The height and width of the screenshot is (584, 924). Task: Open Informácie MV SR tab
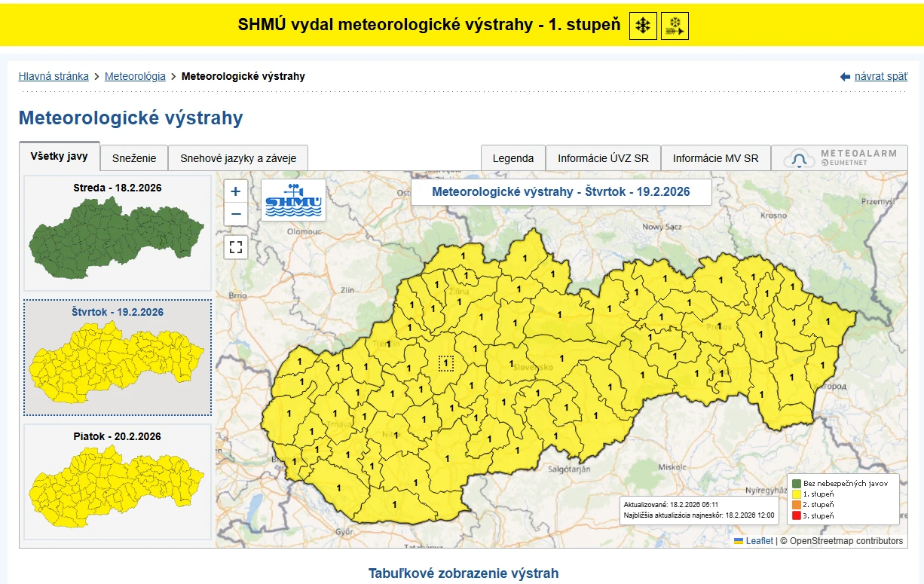click(x=715, y=158)
